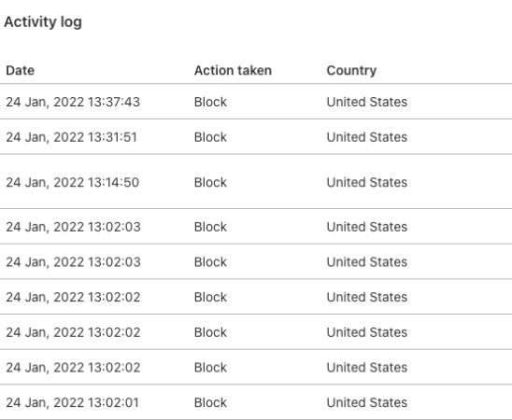Click Block action in 13:31:51 row
Image resolution: width=512 pixels, height=420 pixels.
210,137
